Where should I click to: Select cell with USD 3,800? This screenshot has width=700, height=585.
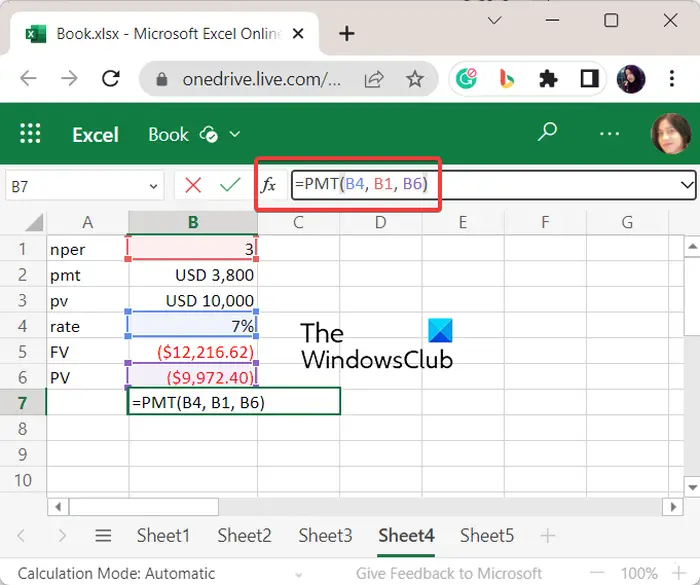[x=193, y=275]
